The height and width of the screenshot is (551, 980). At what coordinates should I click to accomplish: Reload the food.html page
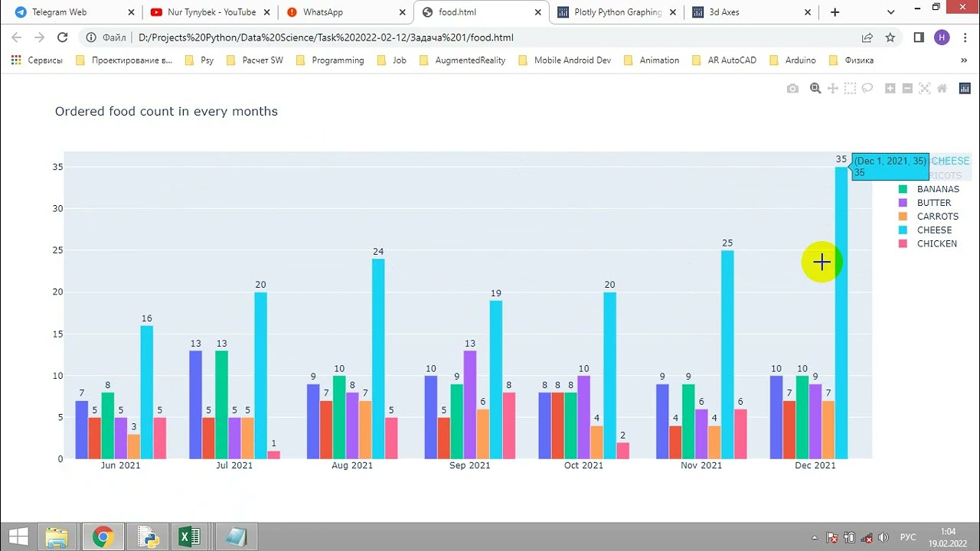click(x=63, y=37)
